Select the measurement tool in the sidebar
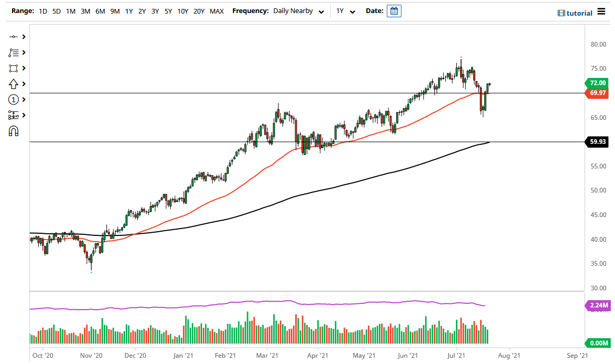This screenshot has width=615, height=364. tap(13, 115)
